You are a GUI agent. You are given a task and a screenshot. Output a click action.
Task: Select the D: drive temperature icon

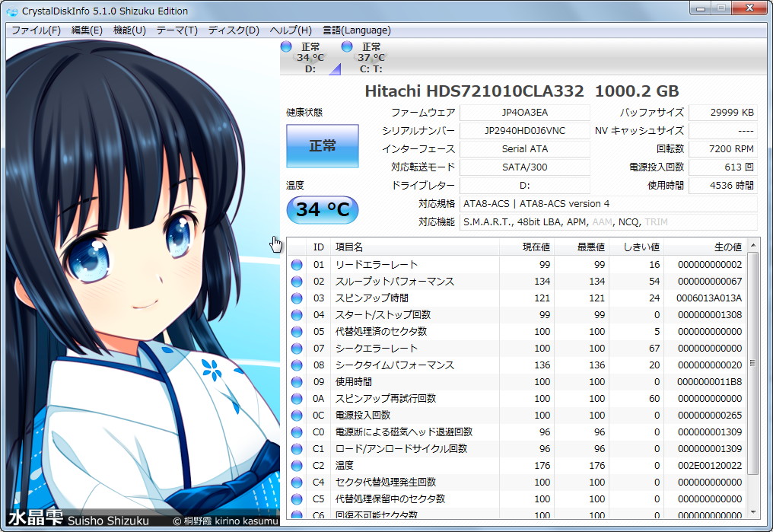coord(286,46)
